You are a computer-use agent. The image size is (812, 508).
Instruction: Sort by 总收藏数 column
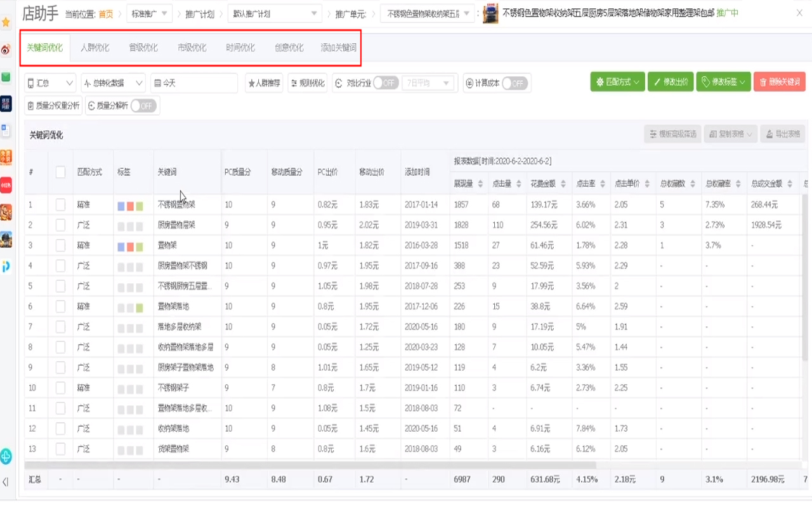(x=692, y=184)
